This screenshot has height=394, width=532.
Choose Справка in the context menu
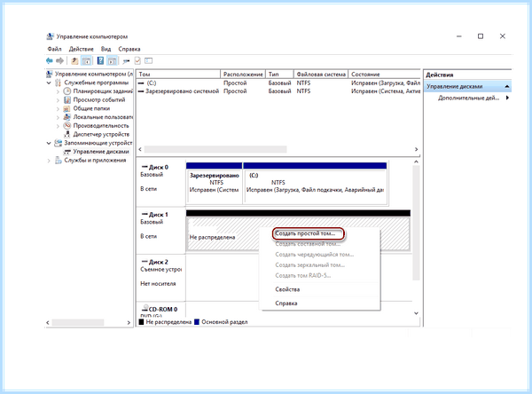click(x=286, y=303)
